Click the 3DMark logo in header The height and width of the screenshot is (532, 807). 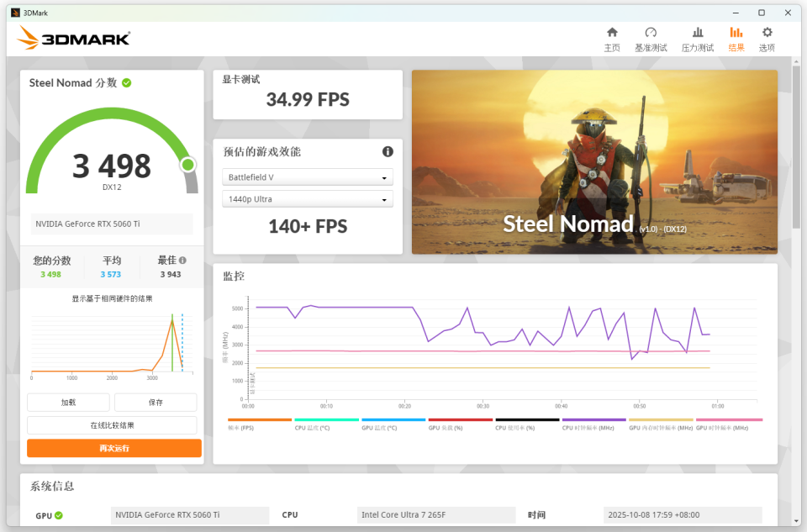pos(74,38)
